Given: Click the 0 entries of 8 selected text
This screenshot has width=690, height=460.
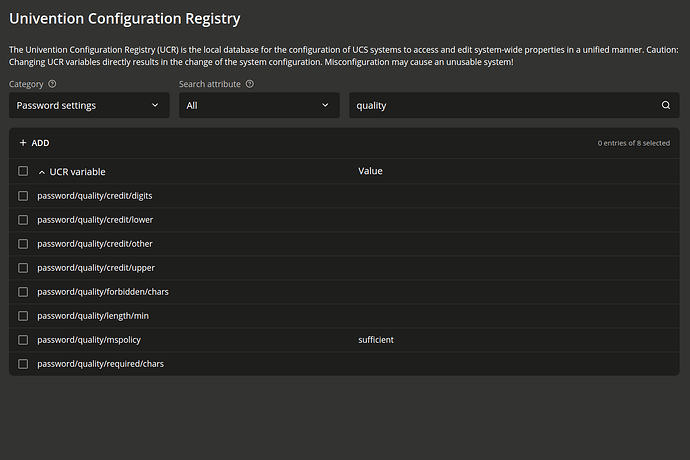Looking at the screenshot, I should click(634, 143).
